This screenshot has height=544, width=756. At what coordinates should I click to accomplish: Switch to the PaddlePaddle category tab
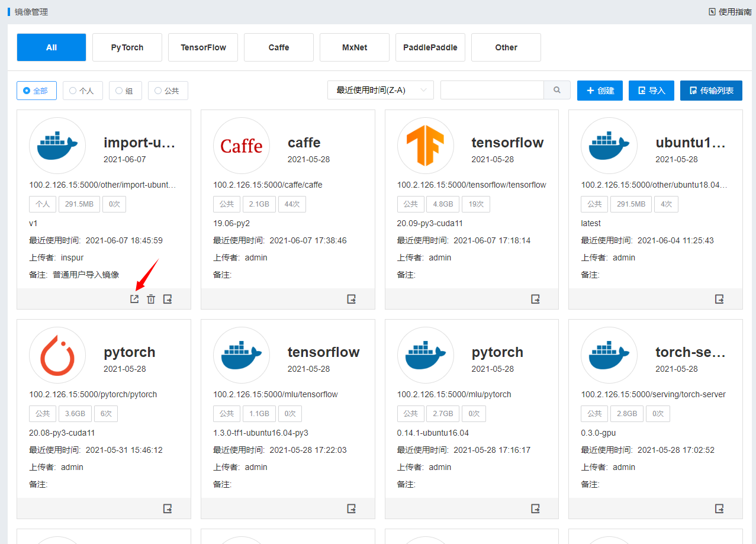point(430,47)
